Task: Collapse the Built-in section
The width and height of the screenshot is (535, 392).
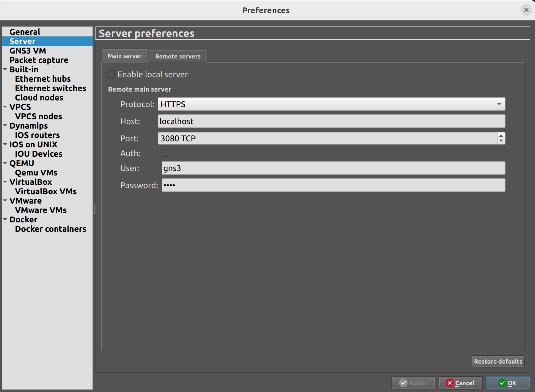Action: (x=4, y=69)
